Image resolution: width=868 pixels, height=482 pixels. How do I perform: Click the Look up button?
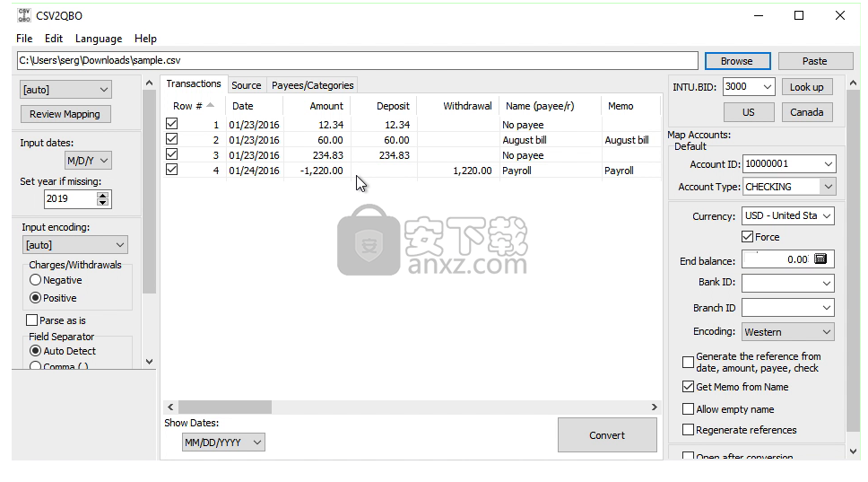806,87
